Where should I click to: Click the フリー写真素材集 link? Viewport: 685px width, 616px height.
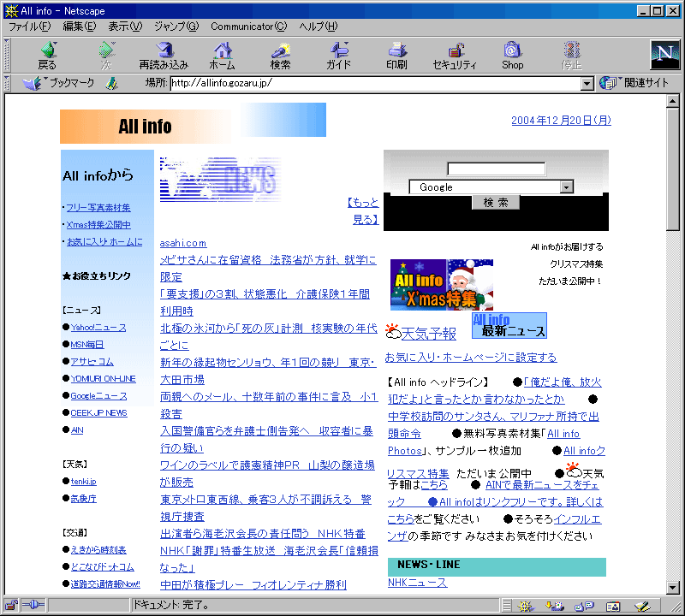pos(98,208)
